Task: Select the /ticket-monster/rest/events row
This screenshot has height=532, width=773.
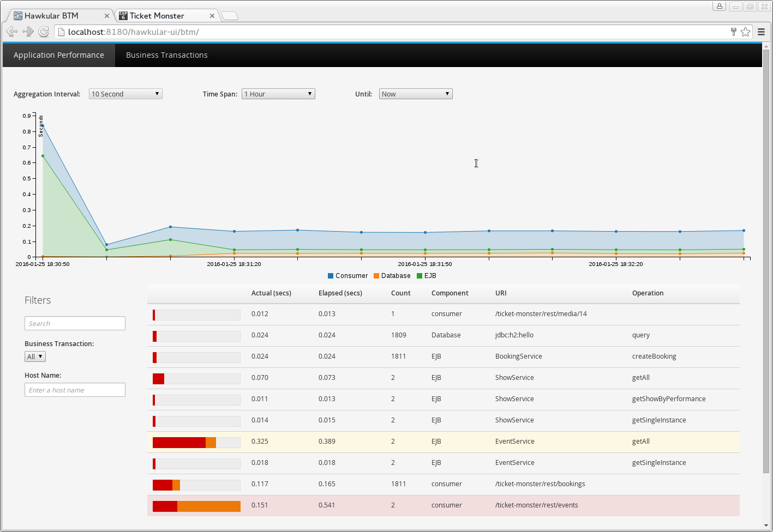Action: 444,505
